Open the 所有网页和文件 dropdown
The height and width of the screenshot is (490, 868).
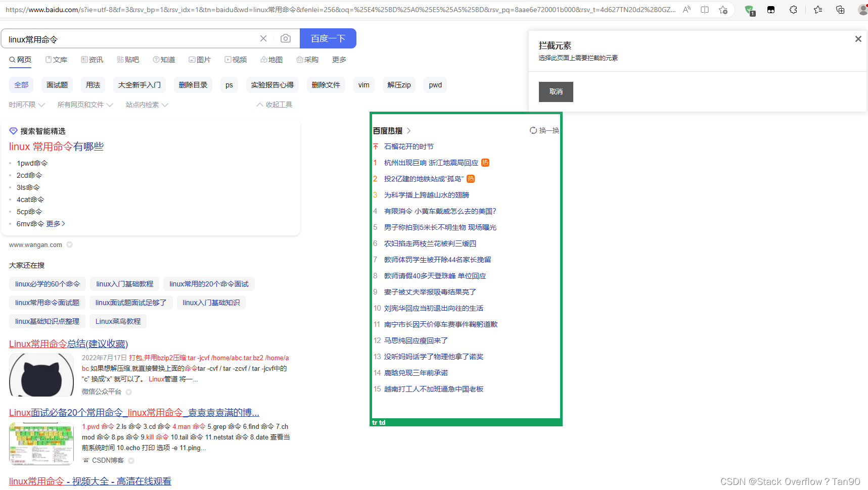click(x=85, y=105)
